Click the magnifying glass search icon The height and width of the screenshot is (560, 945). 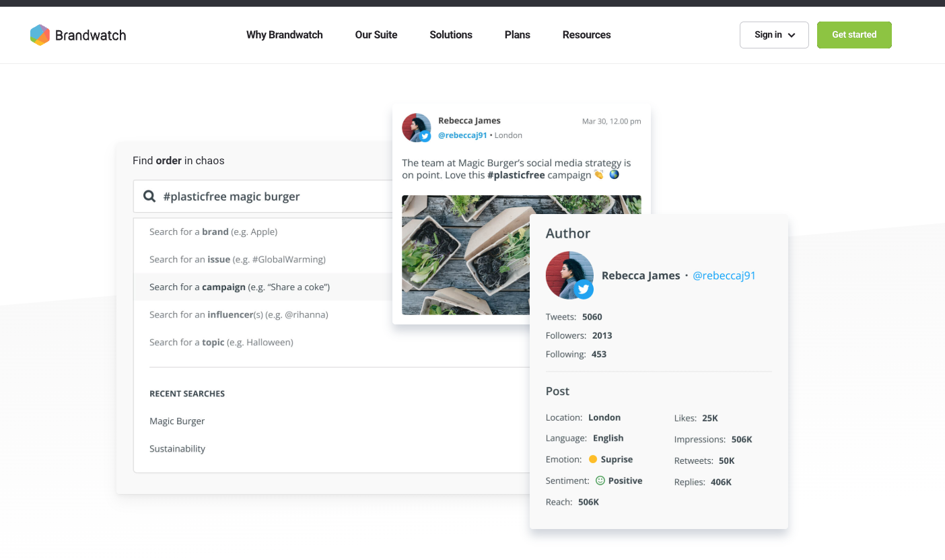(149, 197)
